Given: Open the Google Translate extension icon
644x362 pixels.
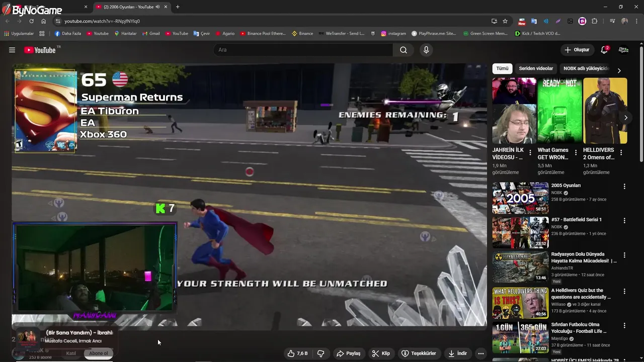Looking at the screenshot, I should pyautogui.click(x=534, y=21).
